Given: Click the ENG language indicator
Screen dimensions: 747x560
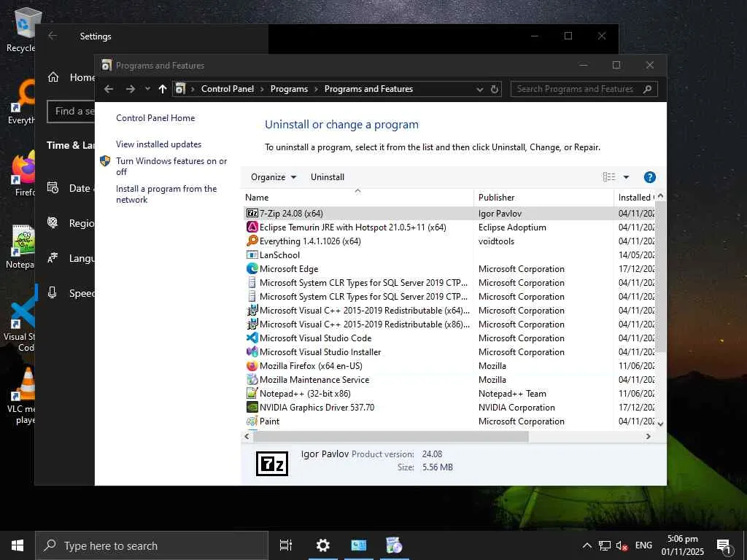Looking at the screenshot, I should [643, 545].
